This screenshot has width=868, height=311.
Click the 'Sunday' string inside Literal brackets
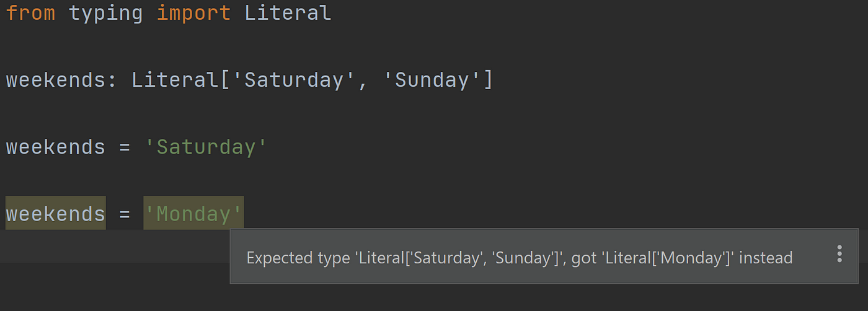tap(432, 80)
